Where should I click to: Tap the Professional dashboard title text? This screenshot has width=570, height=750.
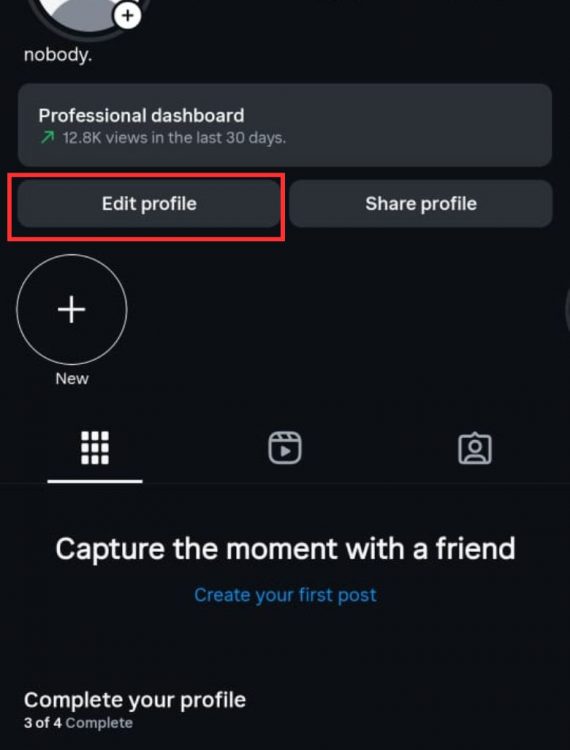(x=141, y=116)
